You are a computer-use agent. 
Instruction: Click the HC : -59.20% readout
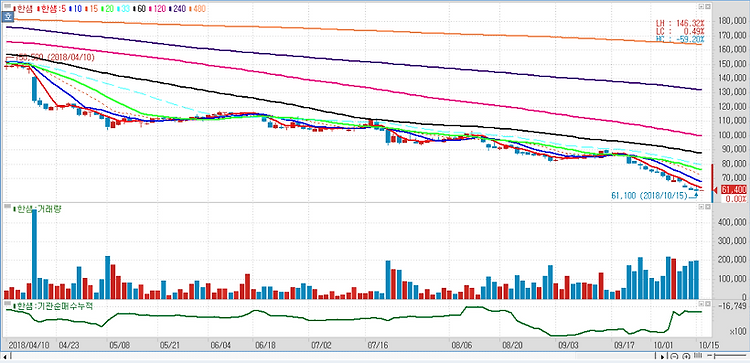pyautogui.click(x=680, y=38)
